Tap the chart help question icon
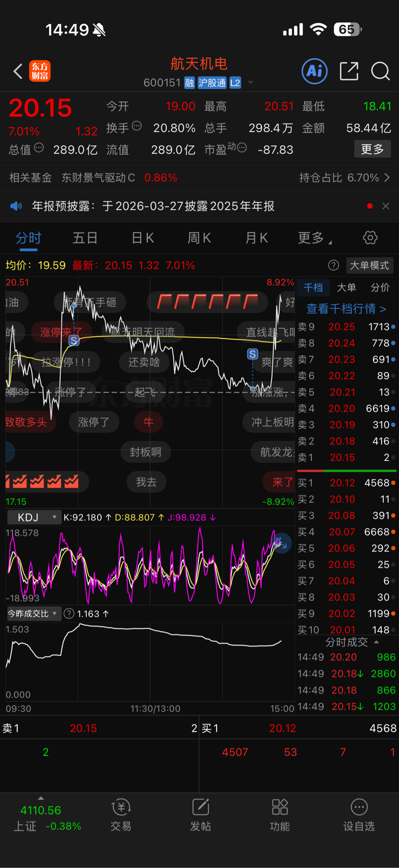 coord(334,265)
